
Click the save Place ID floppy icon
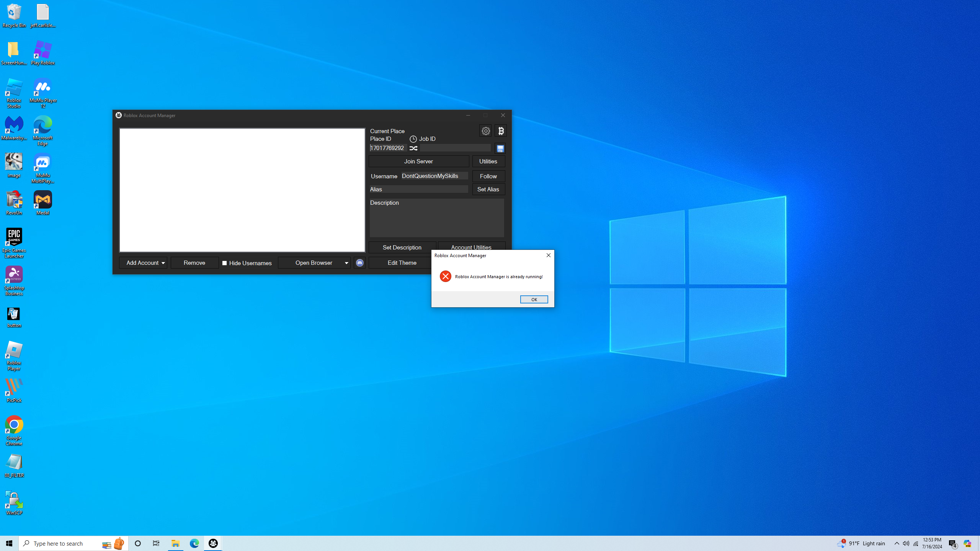(500, 148)
